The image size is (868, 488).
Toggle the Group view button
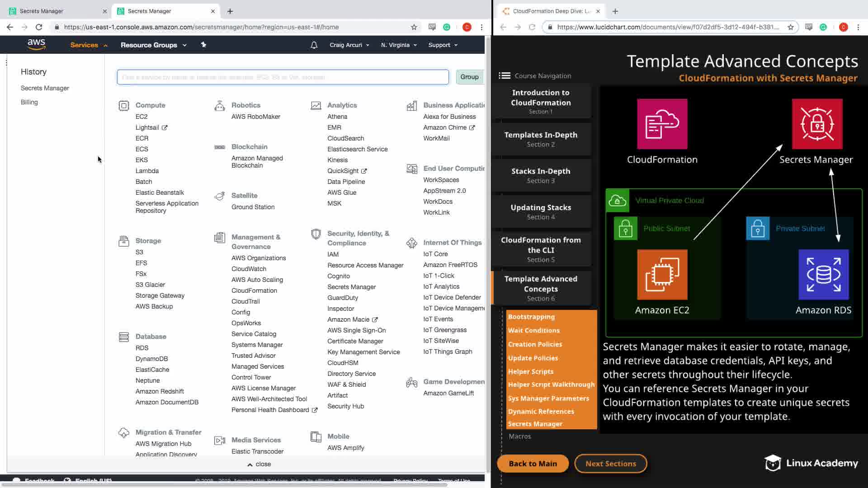click(x=469, y=77)
